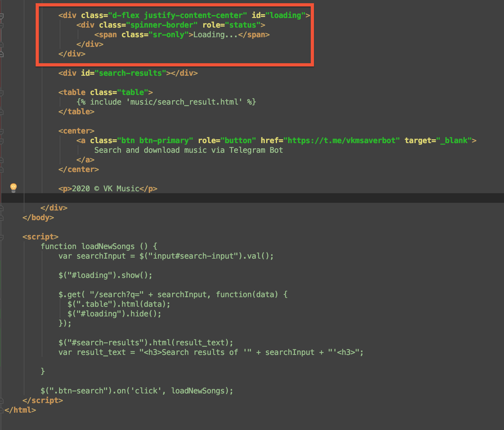Click the role="button" attribute
504x430 pixels.
[x=227, y=141]
